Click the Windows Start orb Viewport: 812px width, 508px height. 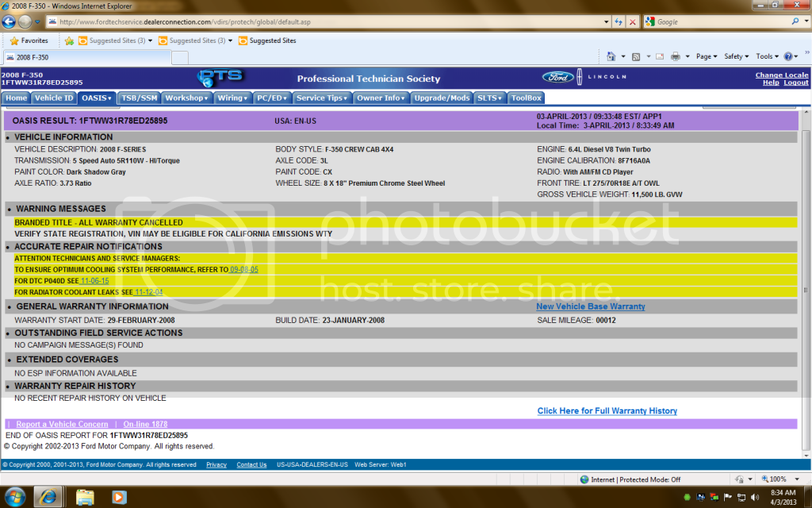[14, 498]
